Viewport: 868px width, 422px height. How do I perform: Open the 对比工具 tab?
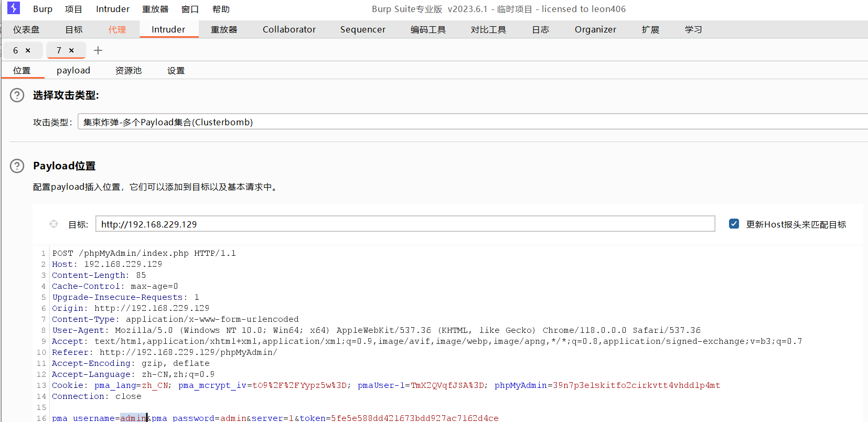click(x=488, y=29)
